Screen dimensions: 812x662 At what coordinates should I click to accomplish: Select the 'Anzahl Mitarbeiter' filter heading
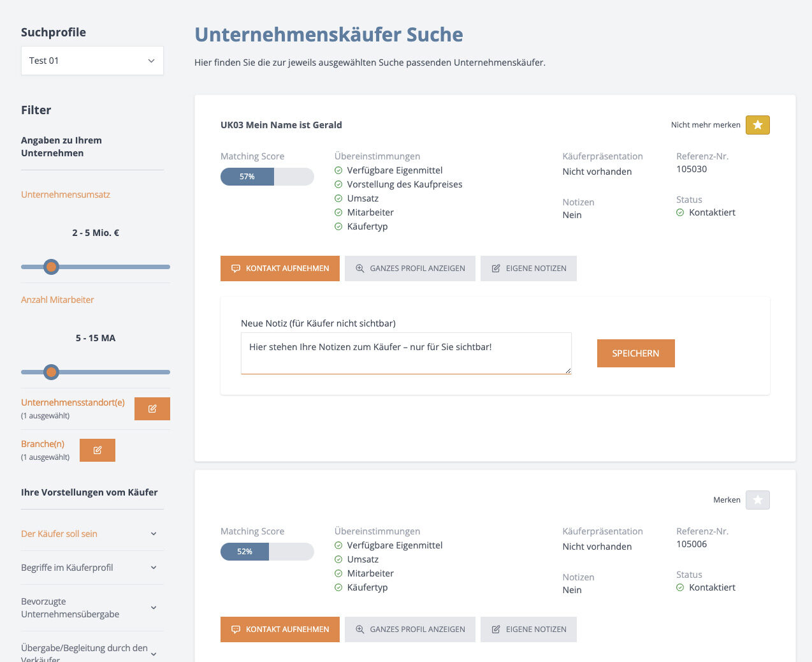click(x=57, y=299)
